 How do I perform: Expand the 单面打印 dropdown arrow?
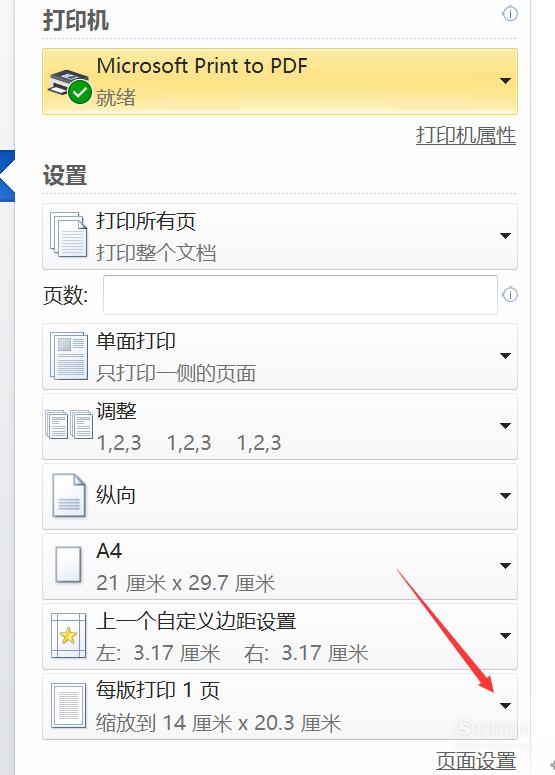[x=505, y=356]
